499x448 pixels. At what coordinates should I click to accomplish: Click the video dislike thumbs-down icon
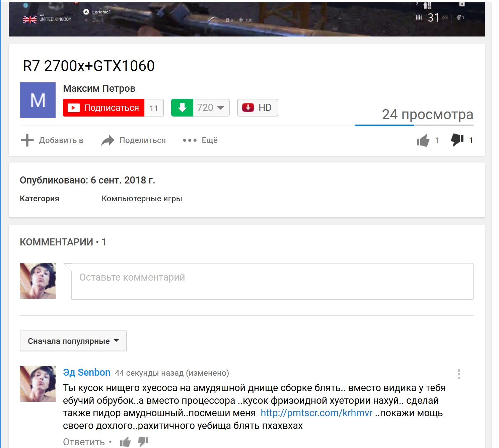[x=457, y=140]
